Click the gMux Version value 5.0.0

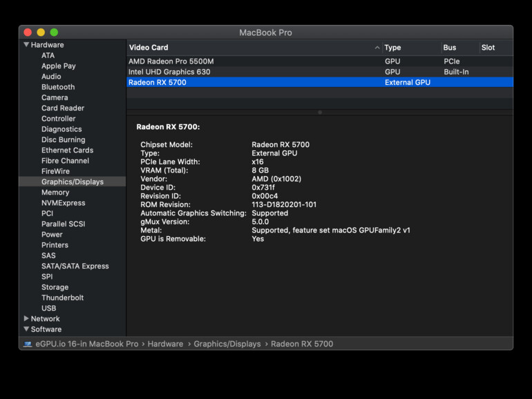tap(260, 222)
